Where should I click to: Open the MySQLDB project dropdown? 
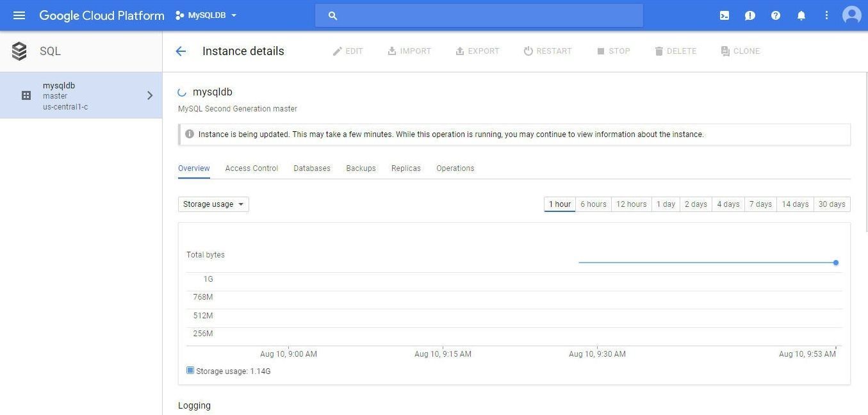[x=206, y=15]
